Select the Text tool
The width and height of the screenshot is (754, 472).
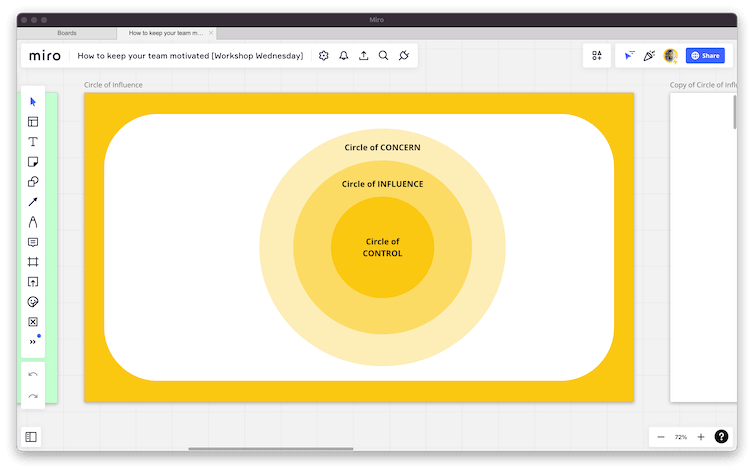[x=33, y=142]
